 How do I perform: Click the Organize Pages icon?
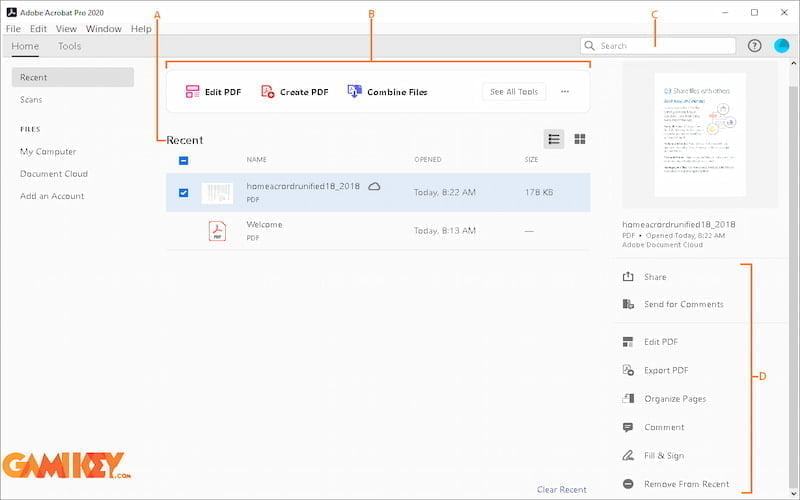click(628, 398)
